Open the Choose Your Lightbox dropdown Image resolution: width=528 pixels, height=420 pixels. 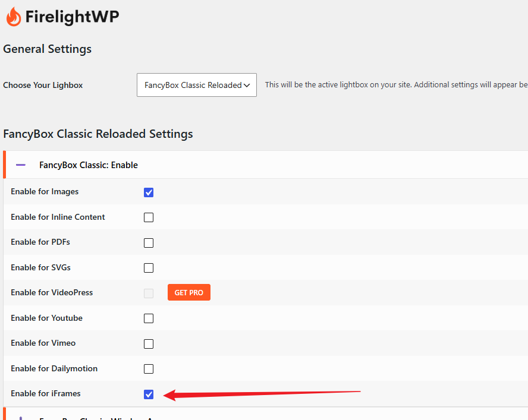197,85
